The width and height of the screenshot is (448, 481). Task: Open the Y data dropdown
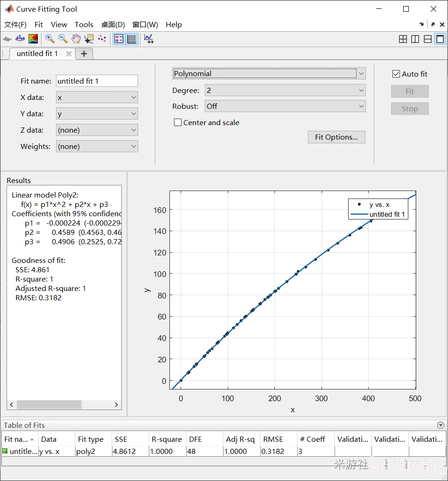(97, 114)
